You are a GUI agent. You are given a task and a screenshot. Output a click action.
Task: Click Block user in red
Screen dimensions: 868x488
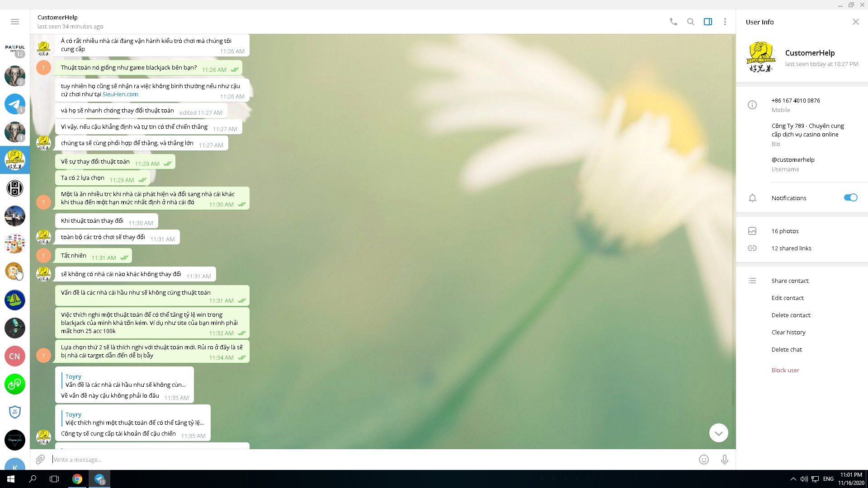tap(785, 370)
